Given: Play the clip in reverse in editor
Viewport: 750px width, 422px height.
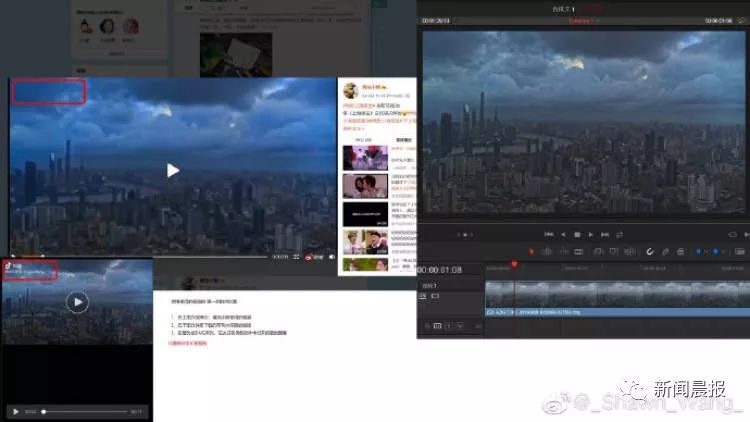Looking at the screenshot, I should pos(563,234).
